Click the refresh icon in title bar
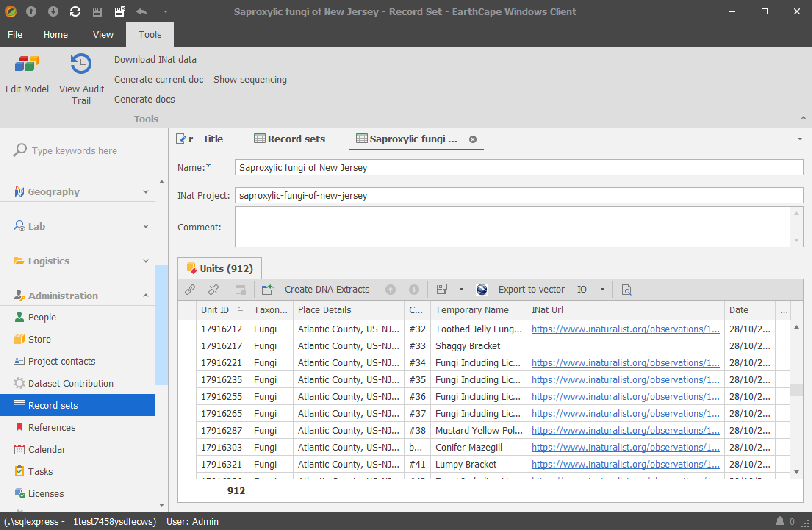Screen dimensions: 812x530 [x=75, y=12]
